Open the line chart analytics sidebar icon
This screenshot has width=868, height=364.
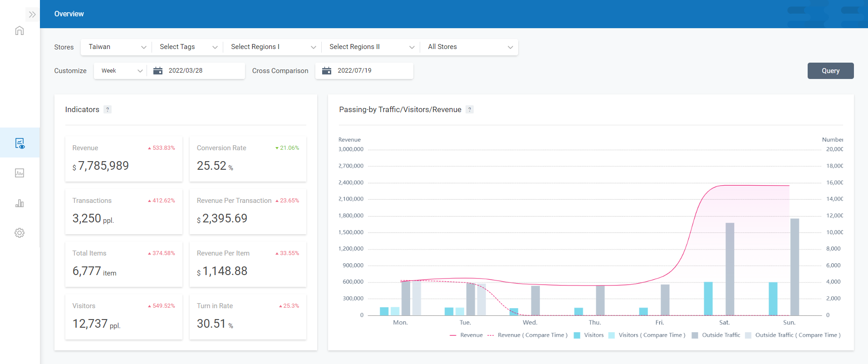pos(20,173)
